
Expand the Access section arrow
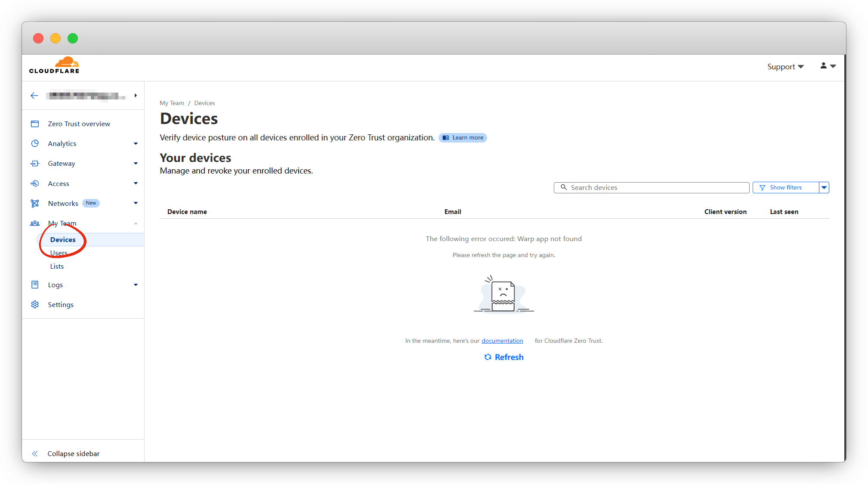tap(136, 183)
